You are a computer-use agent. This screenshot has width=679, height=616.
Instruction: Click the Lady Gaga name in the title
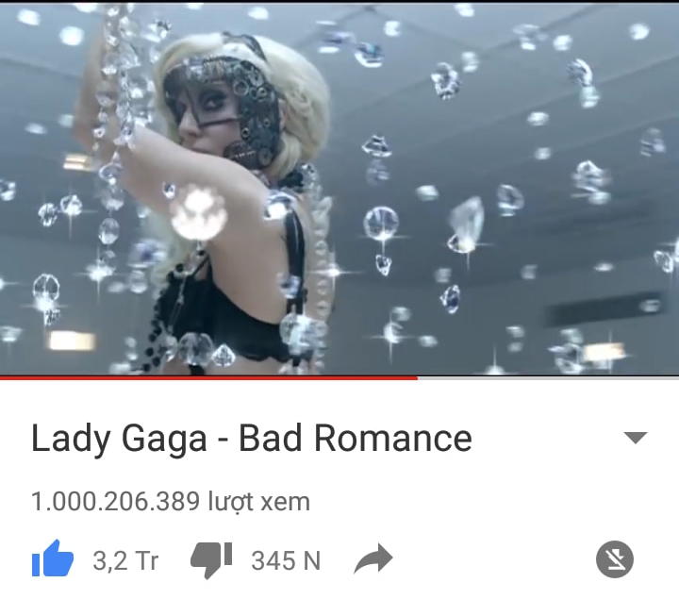click(119, 440)
